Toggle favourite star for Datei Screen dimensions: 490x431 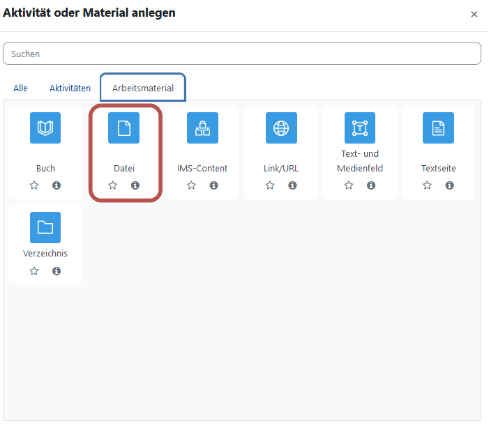(x=113, y=185)
